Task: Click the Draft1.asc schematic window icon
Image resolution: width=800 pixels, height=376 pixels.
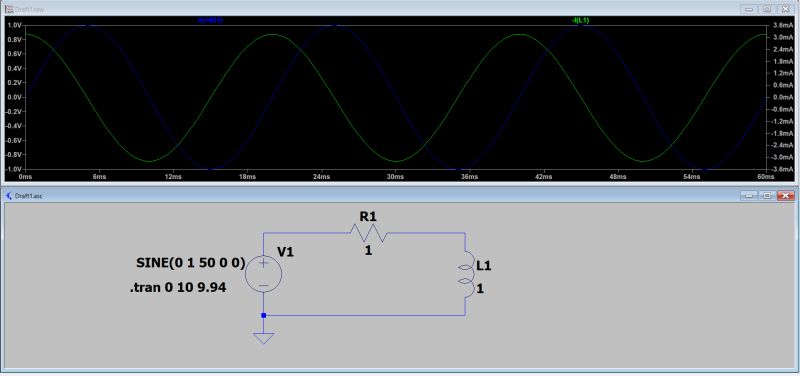Action: click(9, 195)
